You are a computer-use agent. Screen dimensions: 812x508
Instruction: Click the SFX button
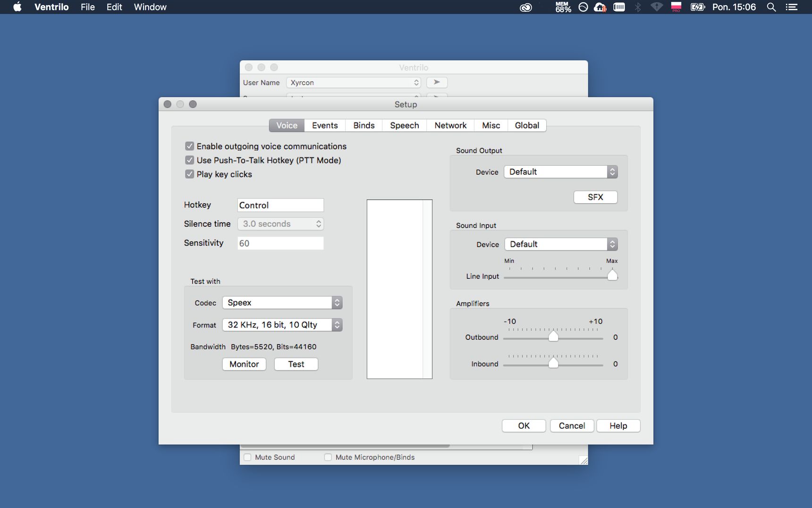pos(595,197)
